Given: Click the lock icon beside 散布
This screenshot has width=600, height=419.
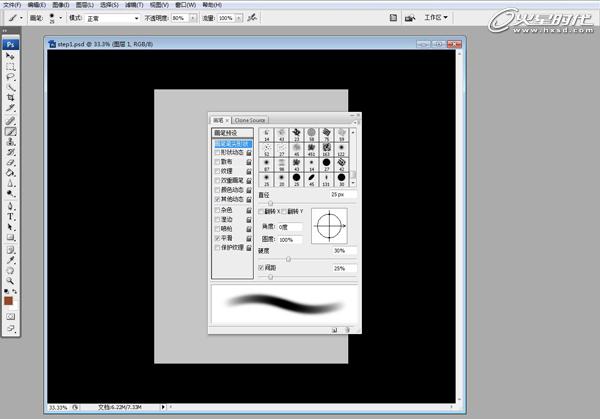Looking at the screenshot, I should (249, 162).
